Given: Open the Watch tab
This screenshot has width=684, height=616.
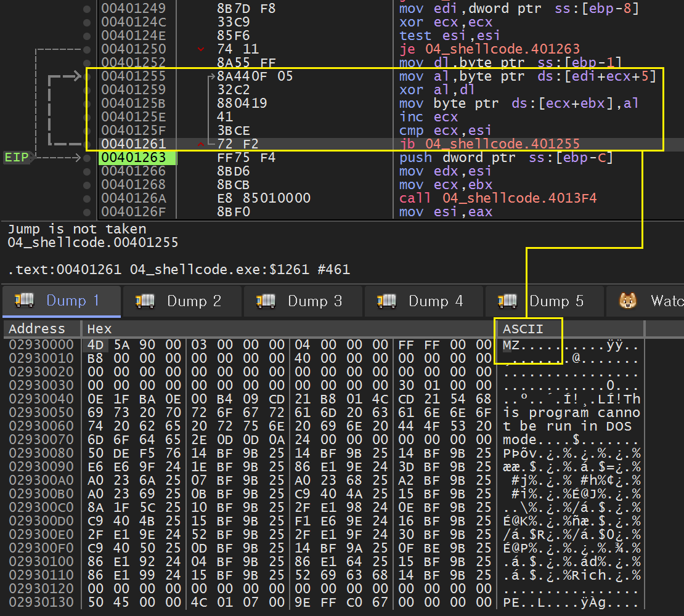Looking at the screenshot, I should tap(646, 301).
